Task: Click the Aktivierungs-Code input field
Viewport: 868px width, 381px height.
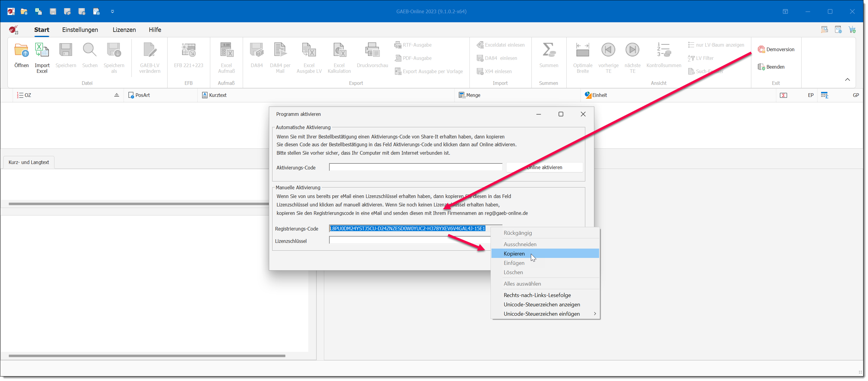Action: tap(415, 168)
